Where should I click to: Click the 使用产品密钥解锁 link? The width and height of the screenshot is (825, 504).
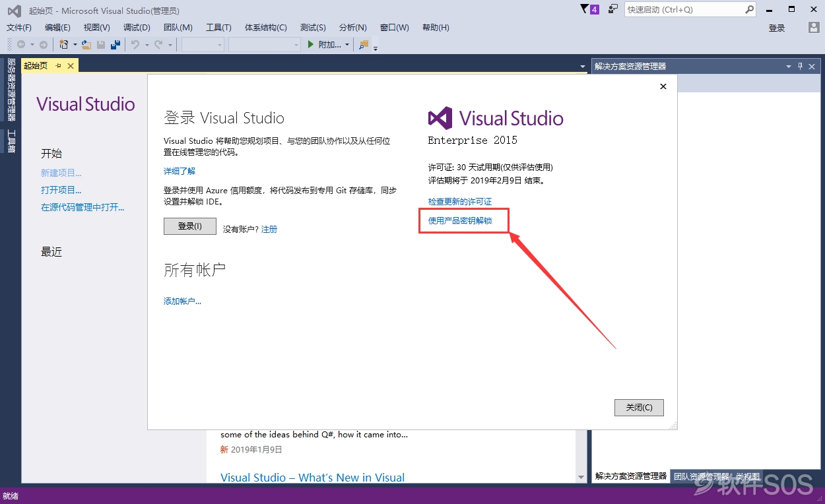pyautogui.click(x=460, y=220)
